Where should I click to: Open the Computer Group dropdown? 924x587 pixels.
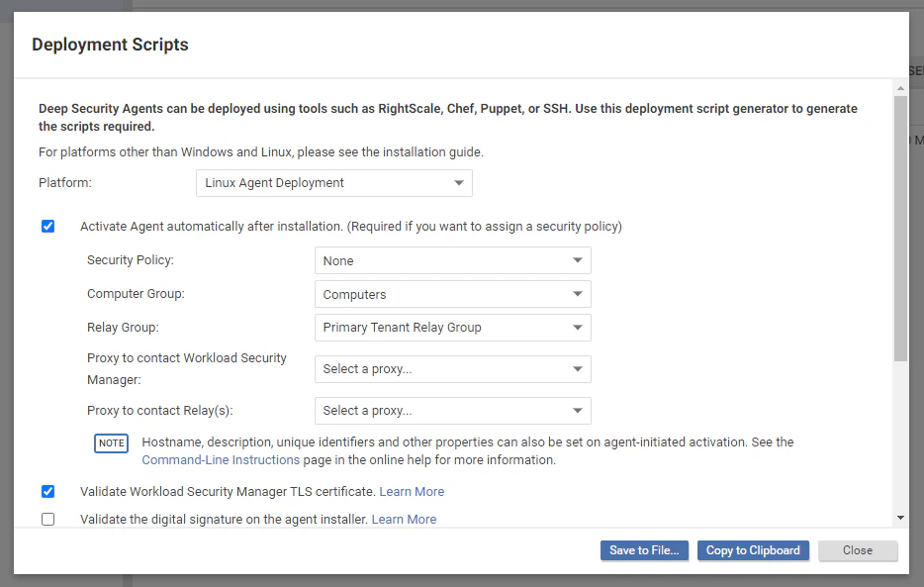[x=452, y=294]
